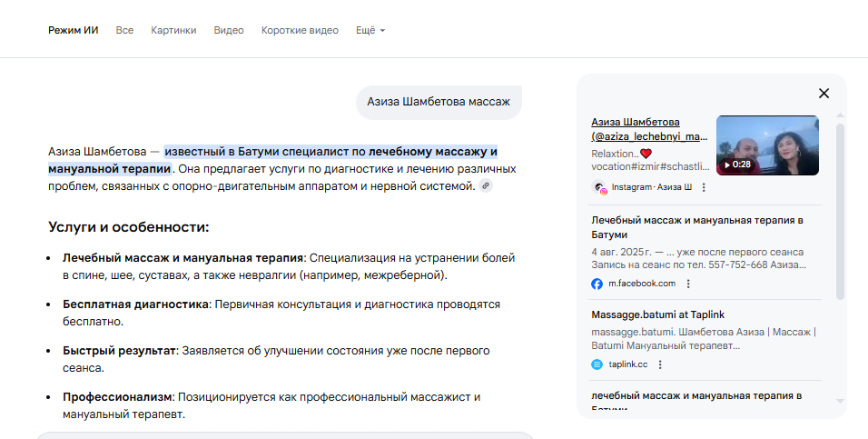Play the 0:28 video thumbnail
This screenshot has height=439, width=868.
coord(767,145)
